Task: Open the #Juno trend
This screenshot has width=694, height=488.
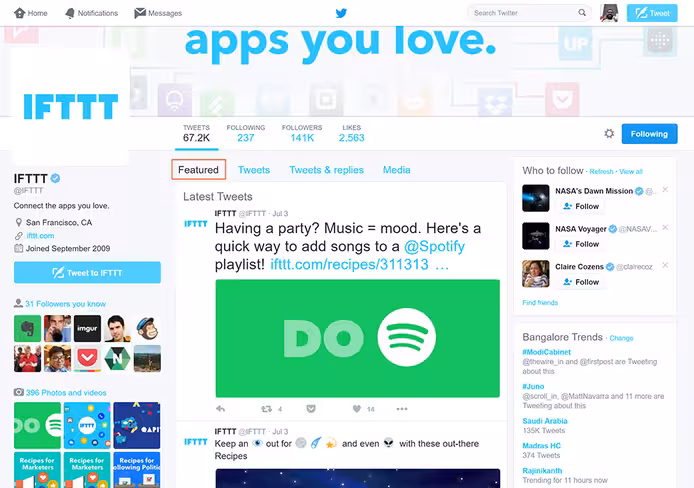Action: click(533, 386)
